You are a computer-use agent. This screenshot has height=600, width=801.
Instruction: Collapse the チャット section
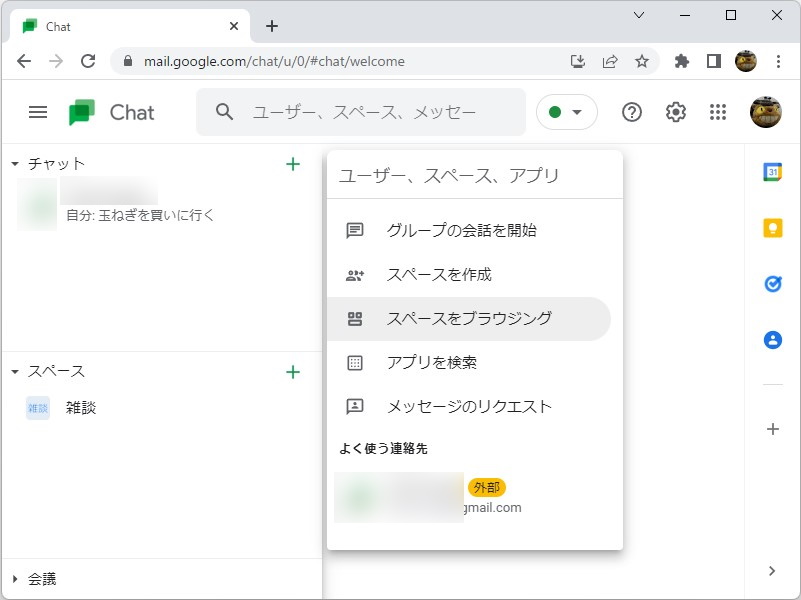point(14,163)
